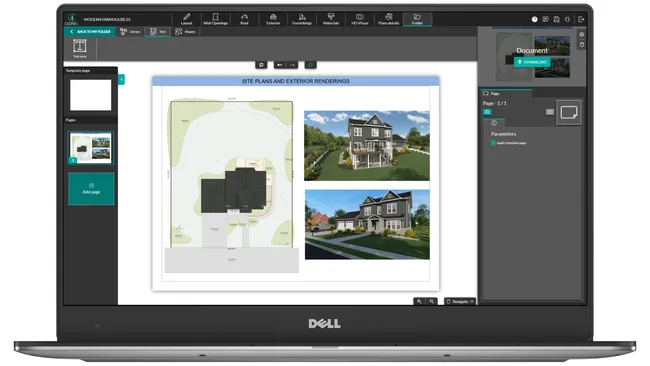Switch to the Roof step

pyautogui.click(x=244, y=19)
